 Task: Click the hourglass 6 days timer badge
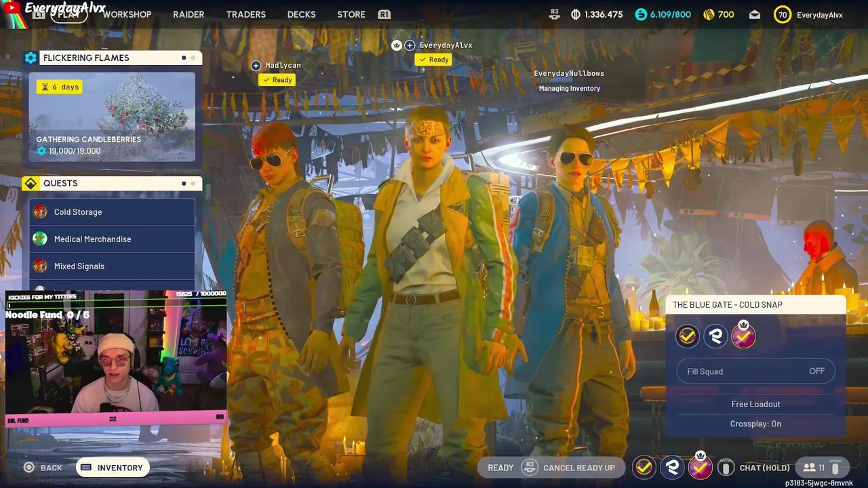point(60,87)
